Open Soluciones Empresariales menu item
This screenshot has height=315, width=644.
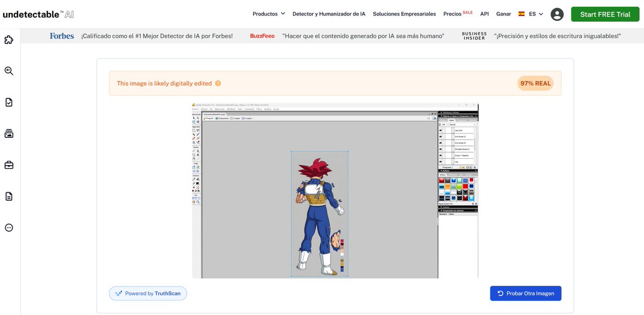point(404,14)
